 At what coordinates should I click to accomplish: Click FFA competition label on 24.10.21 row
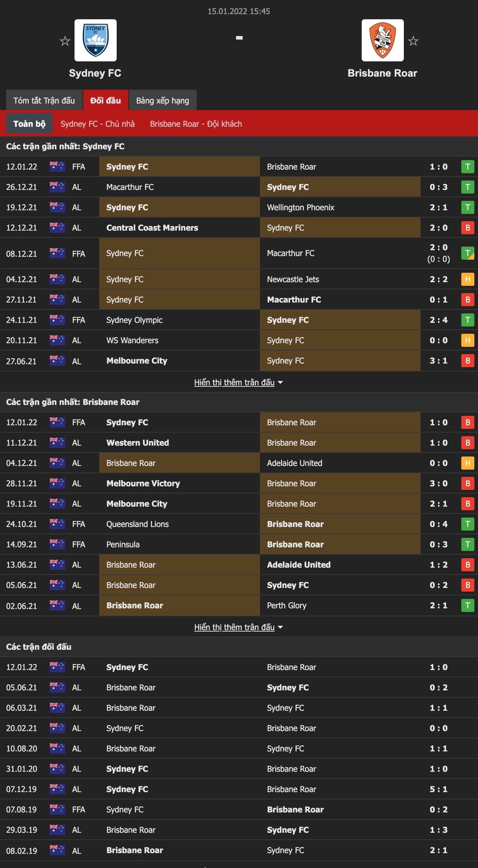pyautogui.click(x=79, y=524)
